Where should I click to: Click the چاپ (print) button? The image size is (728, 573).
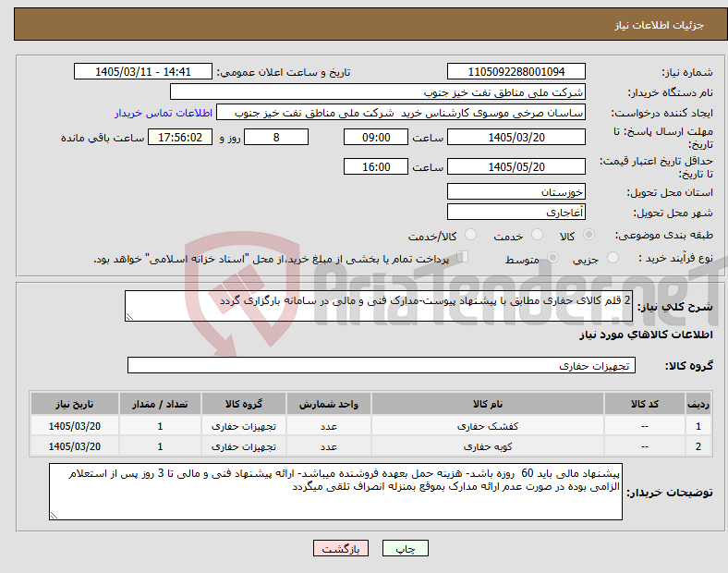click(x=405, y=548)
